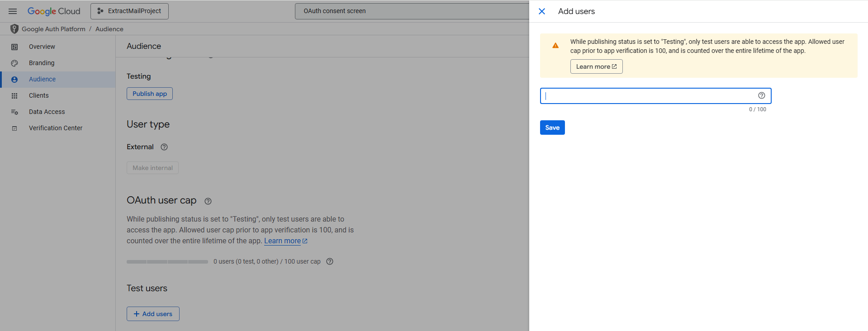The image size is (868, 331).
Task: Open Overview in the sidebar
Action: (x=42, y=47)
